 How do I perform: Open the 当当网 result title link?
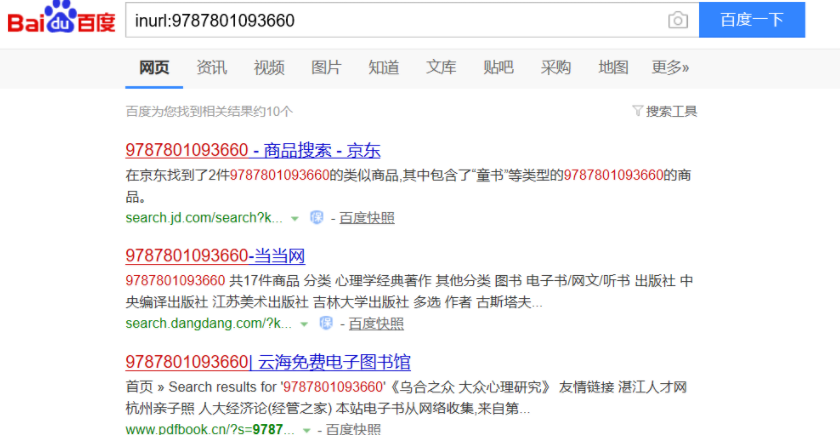click(215, 255)
